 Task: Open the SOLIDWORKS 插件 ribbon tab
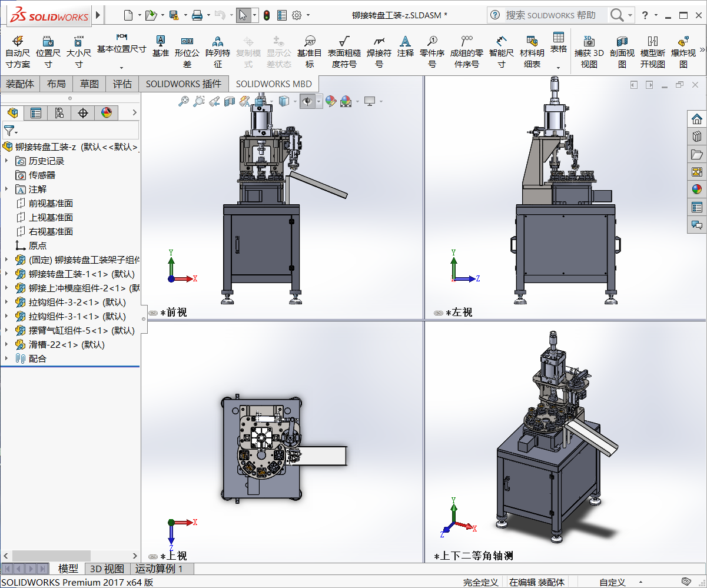[184, 84]
